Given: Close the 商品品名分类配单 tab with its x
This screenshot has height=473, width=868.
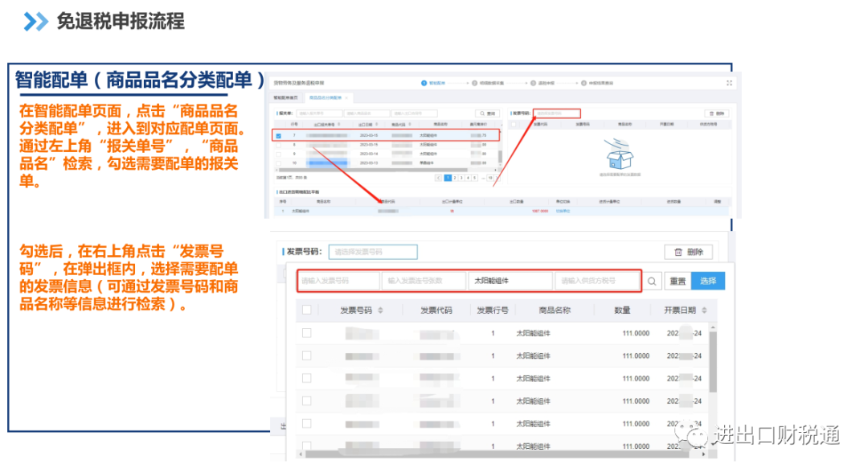Looking at the screenshot, I should [346, 97].
